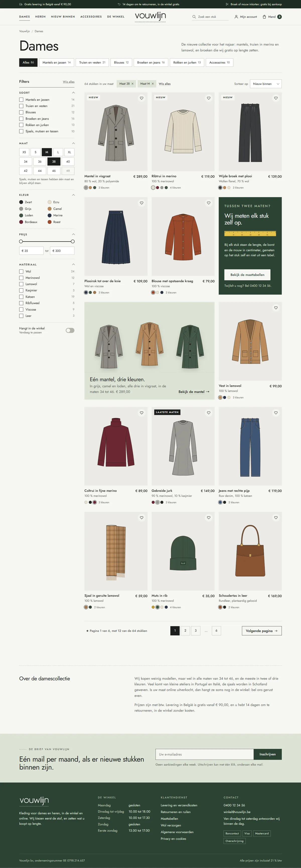The height and width of the screenshot is (868, 301).
Task: Remove the Maat M filter chip
Action: tap(153, 84)
